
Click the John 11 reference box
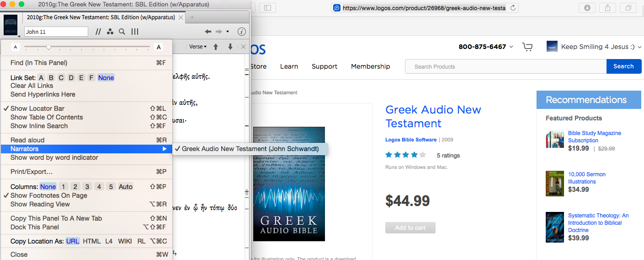[x=56, y=32]
